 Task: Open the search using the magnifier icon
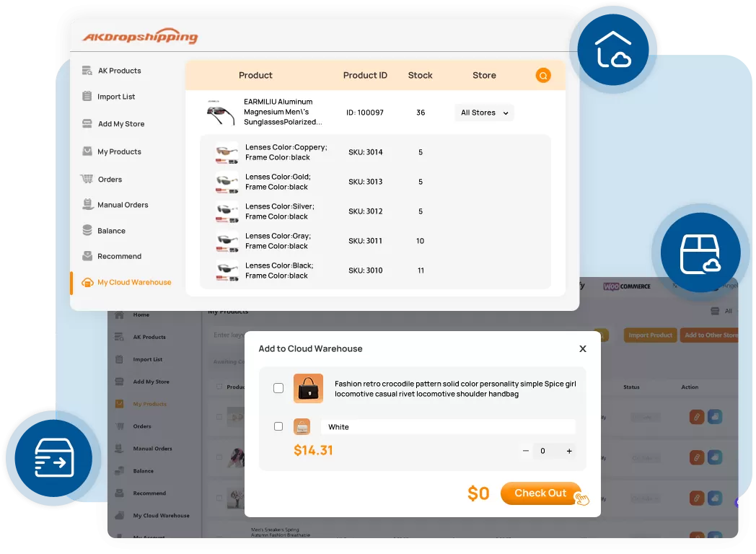click(543, 75)
